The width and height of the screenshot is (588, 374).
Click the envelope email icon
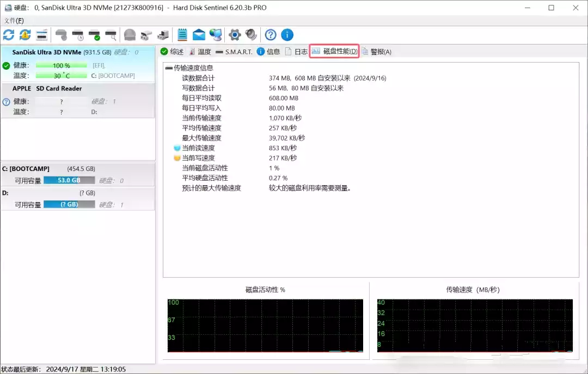pyautogui.click(x=199, y=35)
